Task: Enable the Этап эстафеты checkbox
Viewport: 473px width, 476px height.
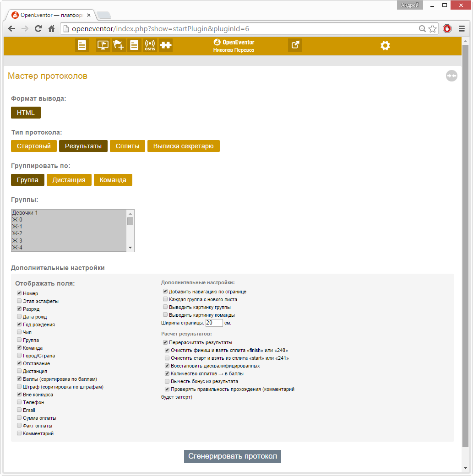Action: pos(19,301)
